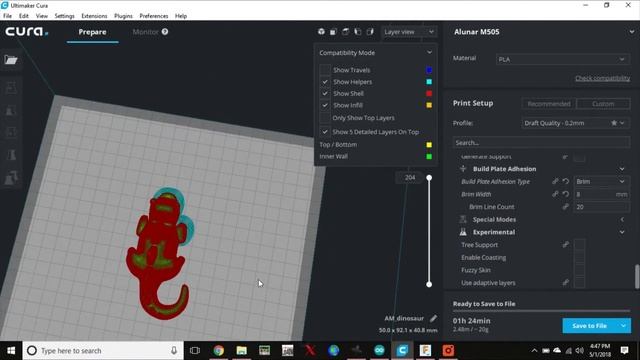Image resolution: width=640 pixels, height=360 pixels.
Task: Uncheck the Show Infill checkbox
Action: [x=325, y=105]
